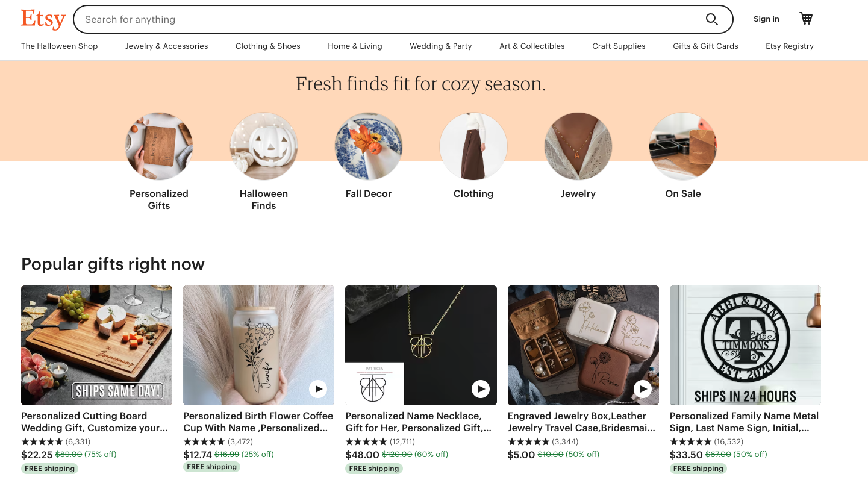Image resolution: width=868 pixels, height=486 pixels.
Task: Play the name necklace video preview
Action: pos(480,389)
